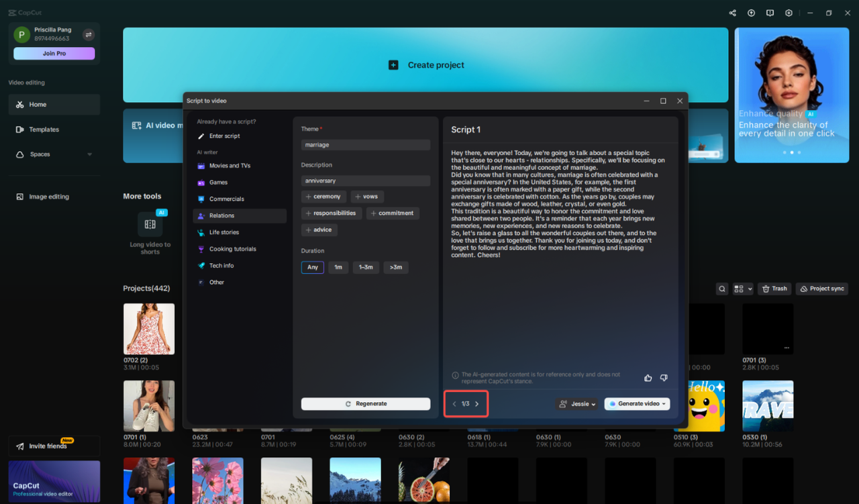Add the ceremony tag to description
The width and height of the screenshot is (859, 504).
point(323,197)
